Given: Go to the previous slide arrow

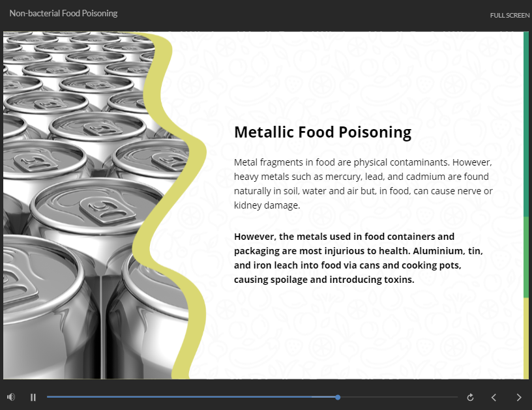Looking at the screenshot, I should [494, 397].
